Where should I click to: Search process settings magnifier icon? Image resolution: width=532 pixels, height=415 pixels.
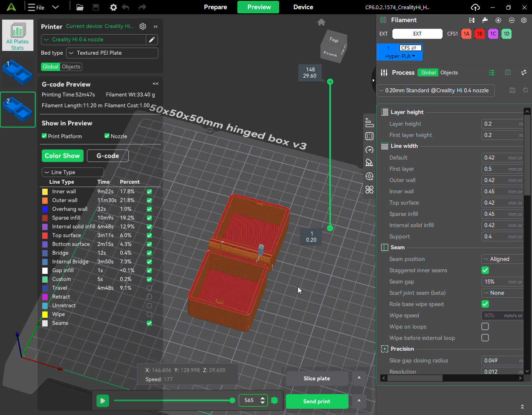click(525, 90)
